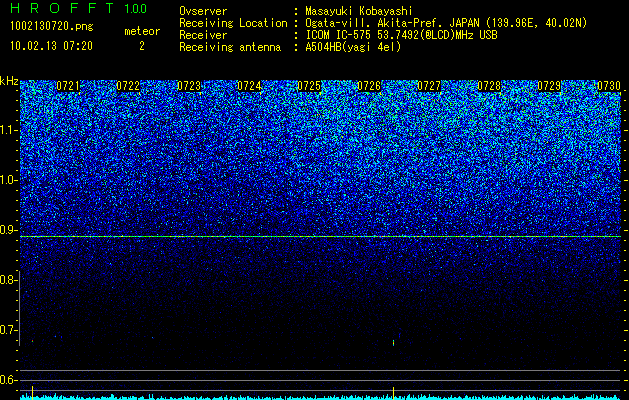Click the bright carrier line just below 0.9 kHz
629x400 pixels.
[321, 236]
